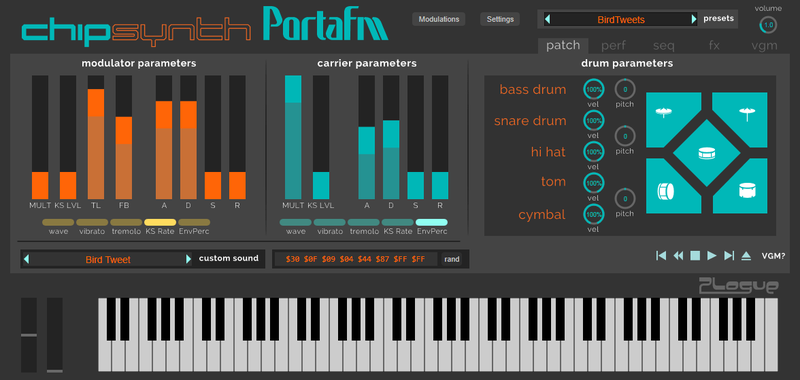The width and height of the screenshot is (800, 380).
Task: Click the master volume knob
Action: 768,24
